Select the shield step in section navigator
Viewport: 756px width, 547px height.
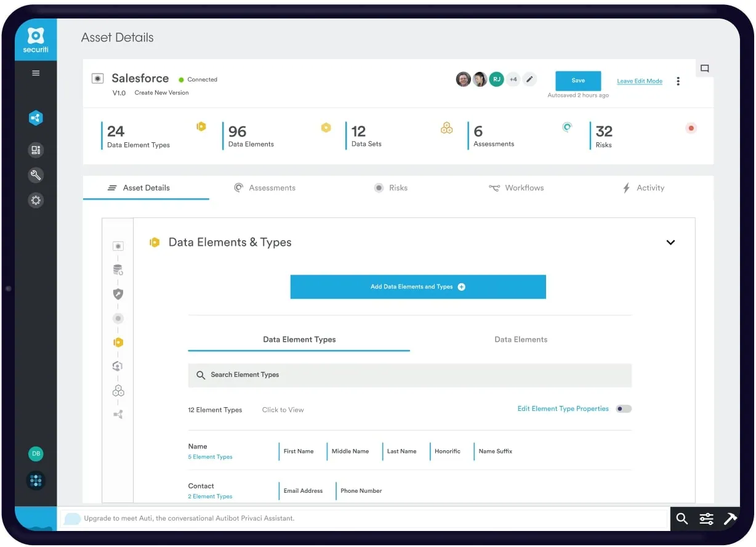pyautogui.click(x=118, y=294)
